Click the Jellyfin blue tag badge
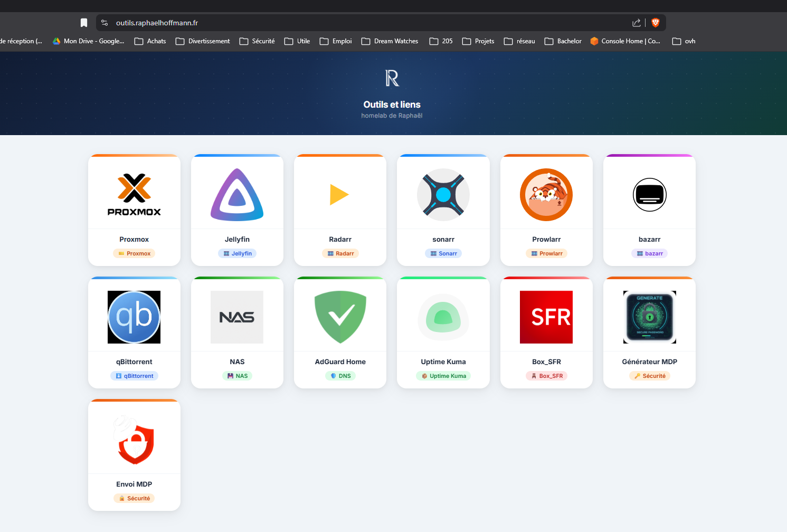Viewport: 787px width, 532px height. tap(237, 253)
